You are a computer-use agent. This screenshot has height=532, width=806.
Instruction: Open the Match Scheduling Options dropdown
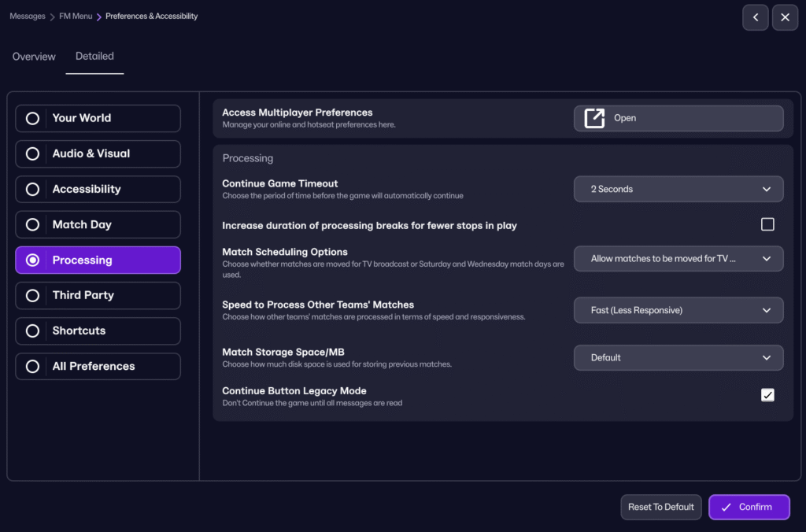point(678,258)
